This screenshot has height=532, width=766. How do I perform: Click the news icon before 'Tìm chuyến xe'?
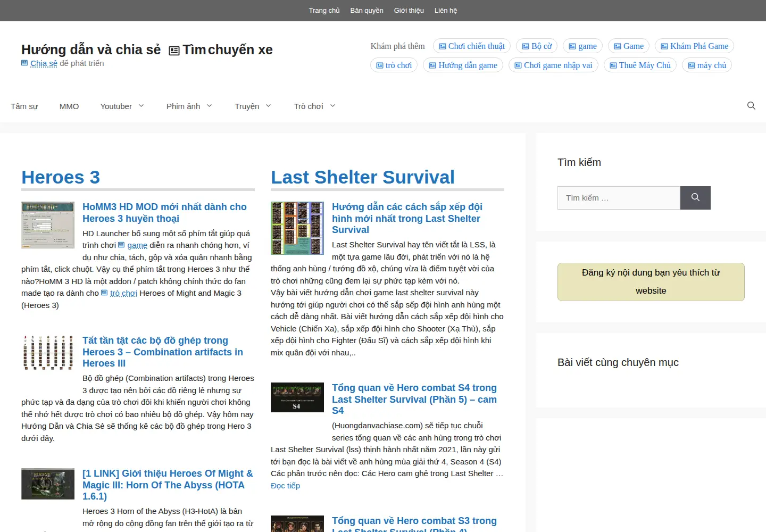174,51
